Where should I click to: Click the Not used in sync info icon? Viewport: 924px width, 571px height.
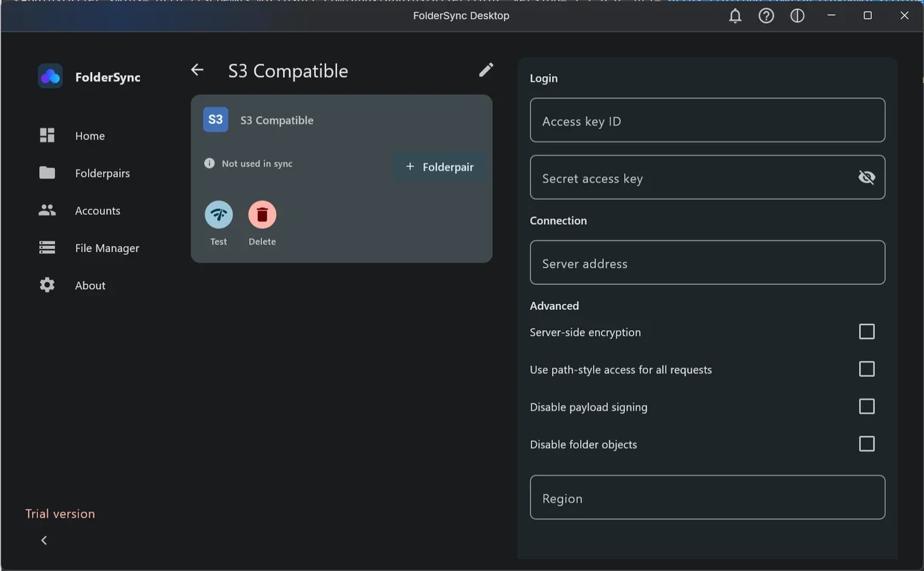tap(209, 163)
